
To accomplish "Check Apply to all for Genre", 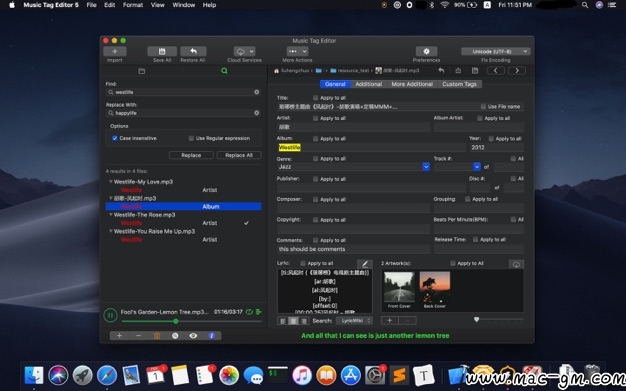I will pyautogui.click(x=315, y=159).
